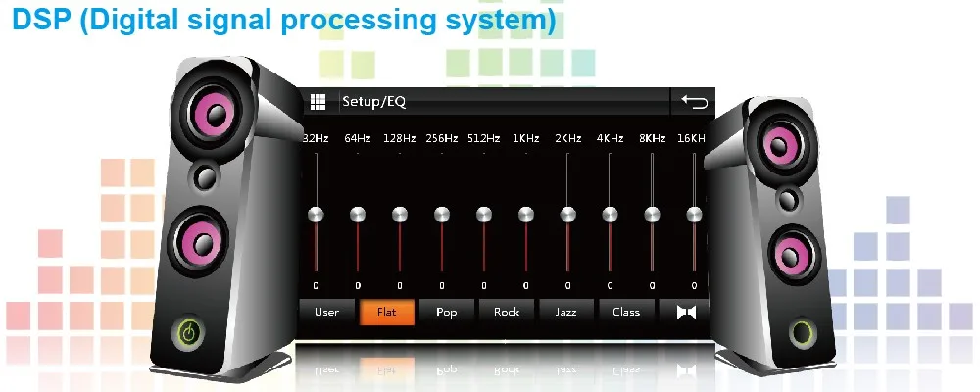Click the 128Hz band slider knob
The height and width of the screenshot is (392, 980).
coord(400,215)
